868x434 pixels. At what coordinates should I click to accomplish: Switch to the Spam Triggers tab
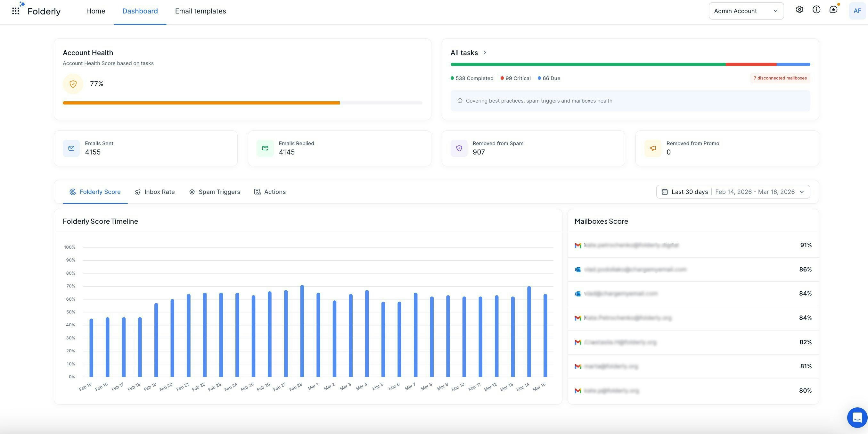pyautogui.click(x=214, y=192)
